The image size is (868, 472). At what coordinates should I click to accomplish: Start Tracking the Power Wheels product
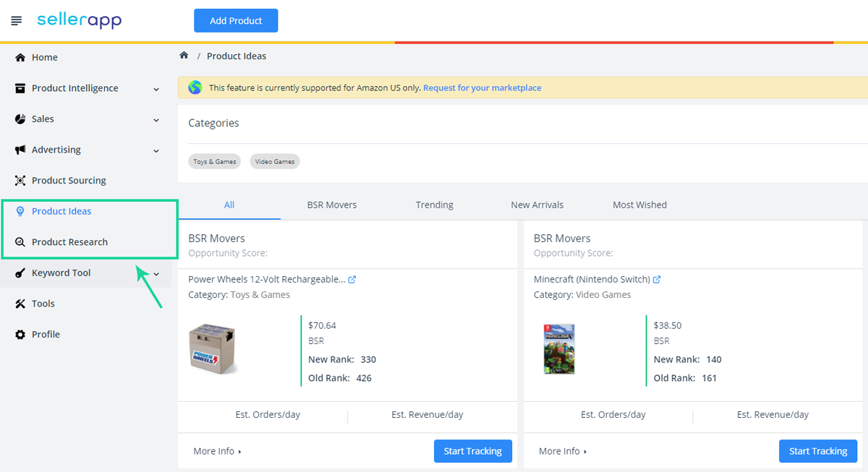point(473,451)
